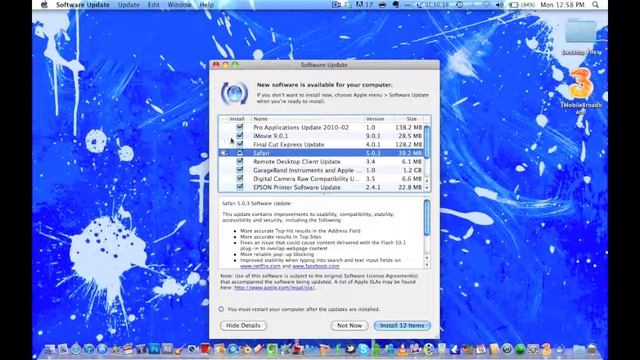Select the Final Cut Express Update row

click(x=321, y=144)
